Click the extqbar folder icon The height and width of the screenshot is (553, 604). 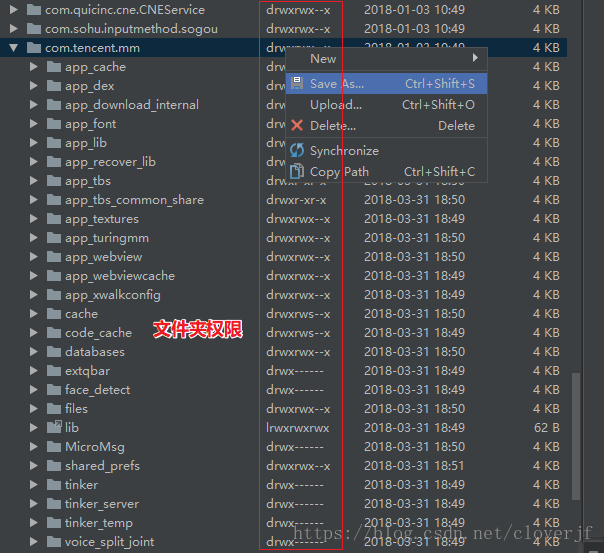(54, 370)
